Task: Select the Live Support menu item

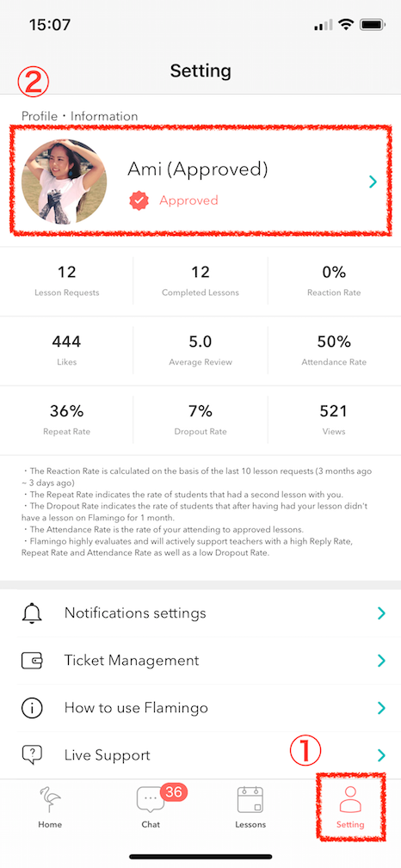Action: pos(200,755)
